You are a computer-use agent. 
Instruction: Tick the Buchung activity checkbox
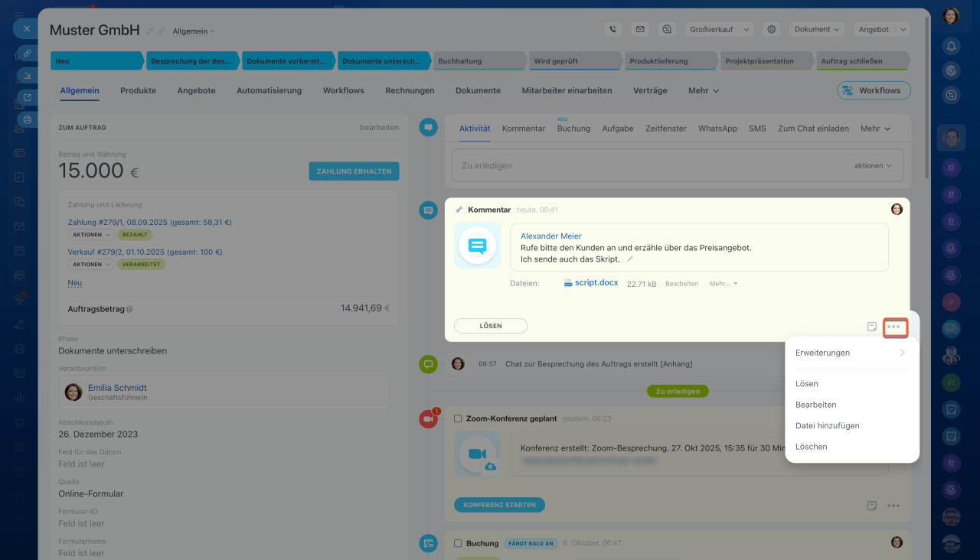[x=458, y=543]
